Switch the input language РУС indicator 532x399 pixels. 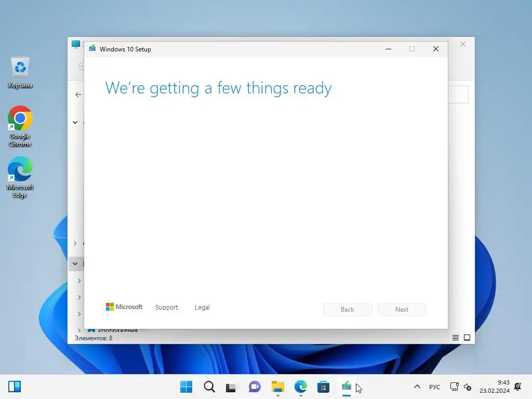[x=435, y=387]
